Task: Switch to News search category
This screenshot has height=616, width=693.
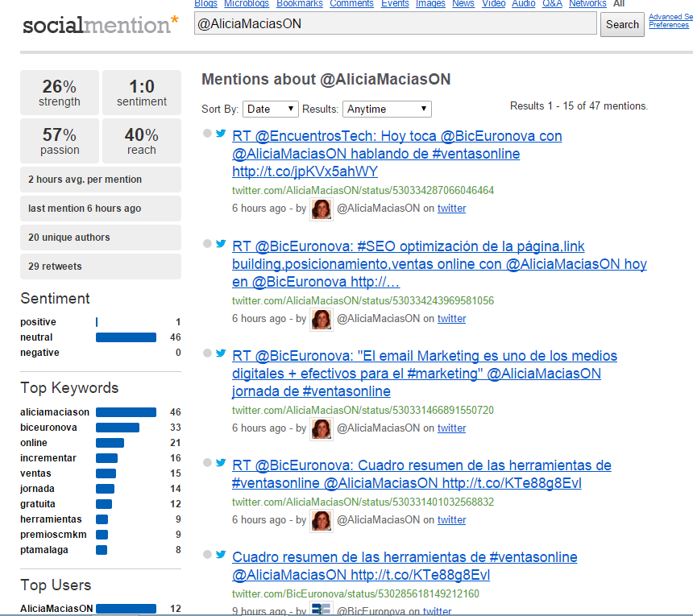Action: coord(463,3)
